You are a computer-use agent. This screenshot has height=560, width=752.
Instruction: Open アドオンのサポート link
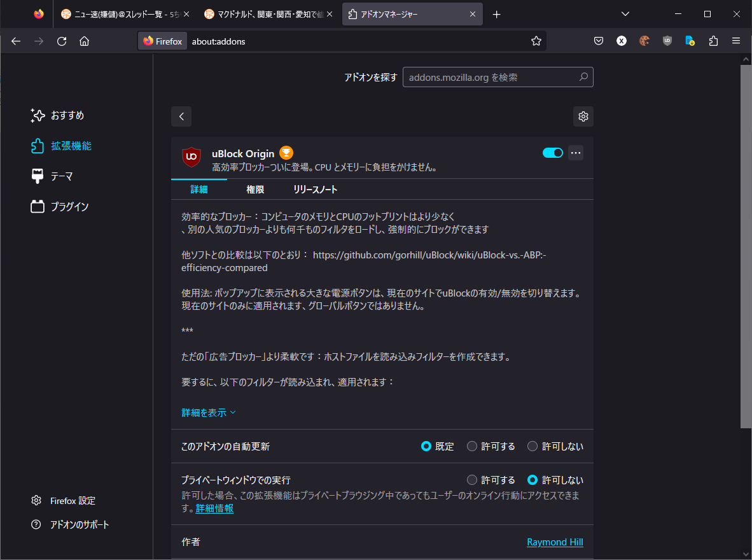tap(69, 524)
